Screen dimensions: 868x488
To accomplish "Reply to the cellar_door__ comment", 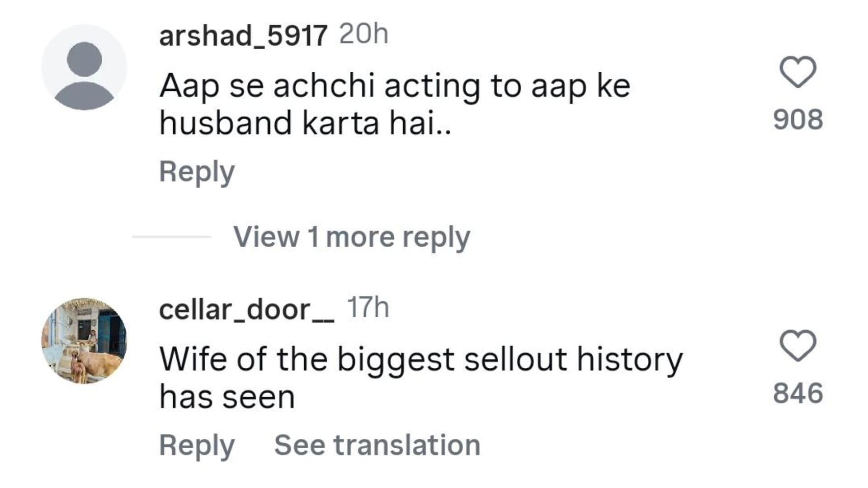I will (x=197, y=446).
